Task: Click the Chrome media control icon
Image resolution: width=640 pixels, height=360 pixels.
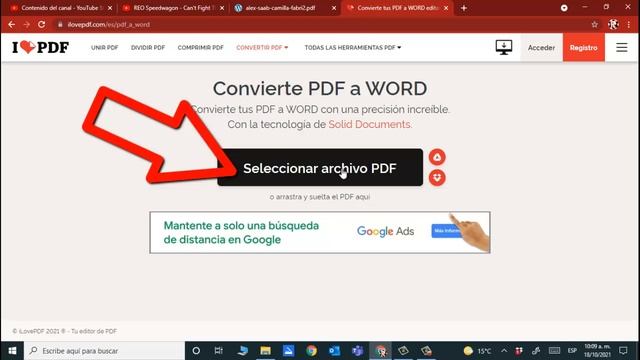Action: point(564,8)
